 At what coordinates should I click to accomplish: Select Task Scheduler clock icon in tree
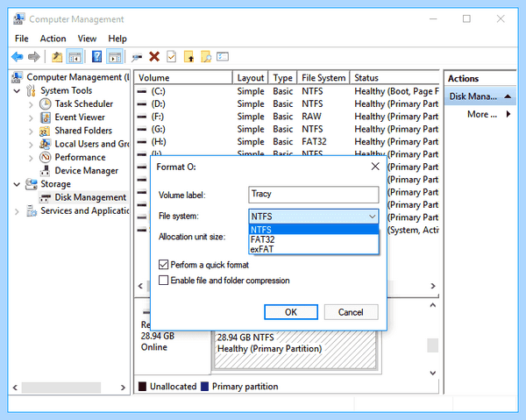pyautogui.click(x=46, y=104)
